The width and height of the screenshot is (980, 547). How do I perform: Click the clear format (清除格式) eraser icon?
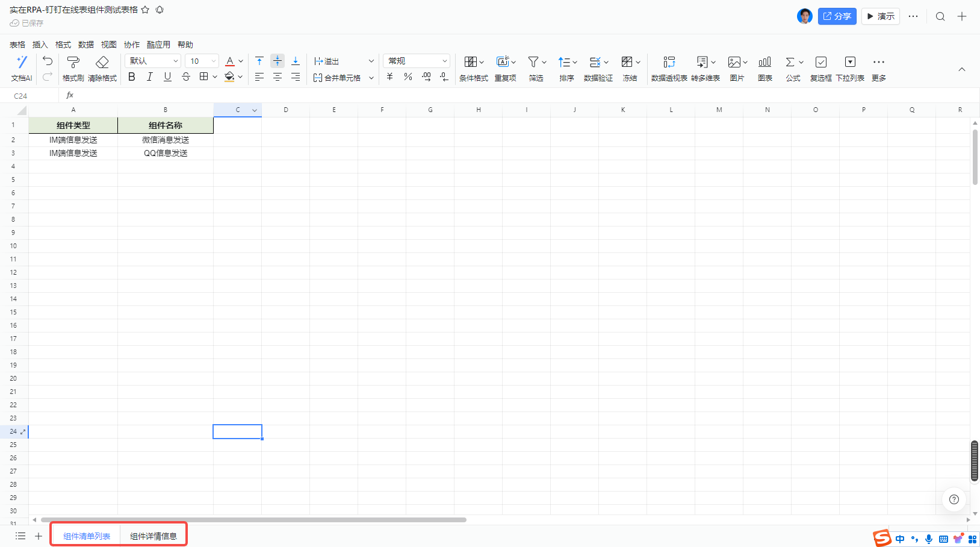point(102,62)
